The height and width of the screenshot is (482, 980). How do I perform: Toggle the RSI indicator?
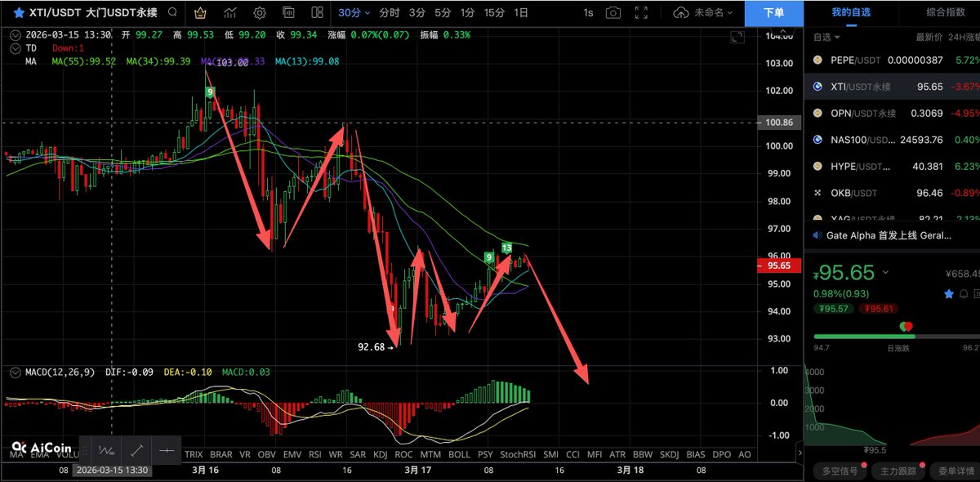click(314, 454)
